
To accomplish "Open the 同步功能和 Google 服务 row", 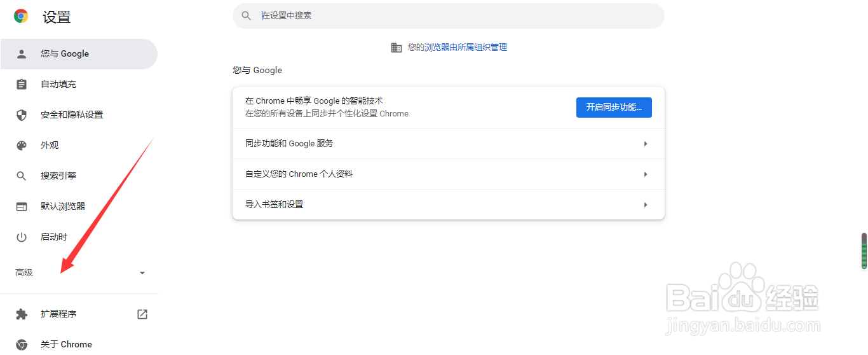I will click(x=449, y=144).
